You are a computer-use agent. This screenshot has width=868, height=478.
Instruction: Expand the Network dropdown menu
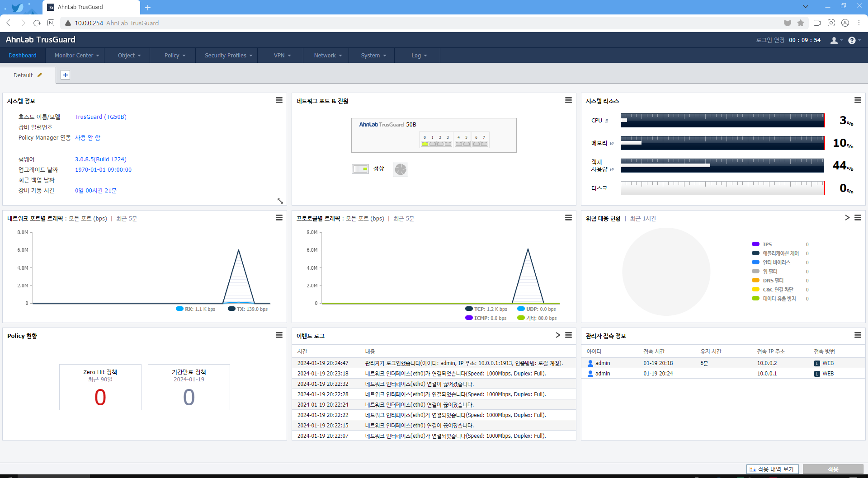pyautogui.click(x=328, y=55)
